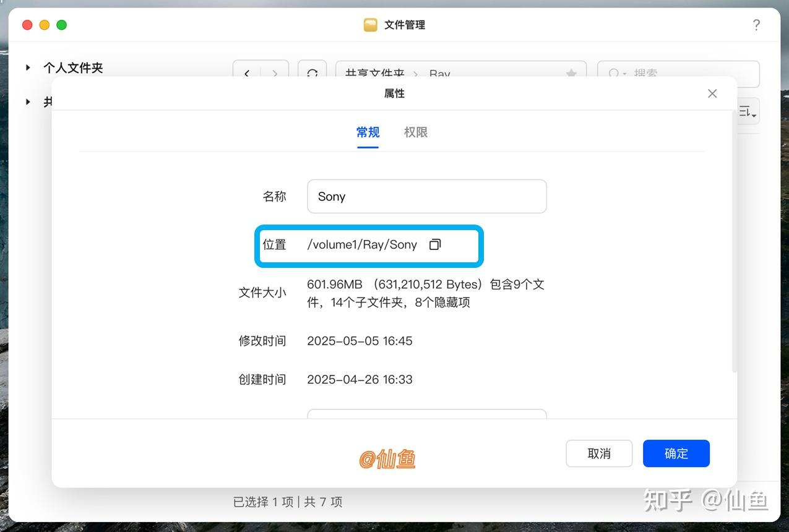Click the magnifier icon in the search box
The width and height of the screenshot is (789, 532).
[x=613, y=74]
